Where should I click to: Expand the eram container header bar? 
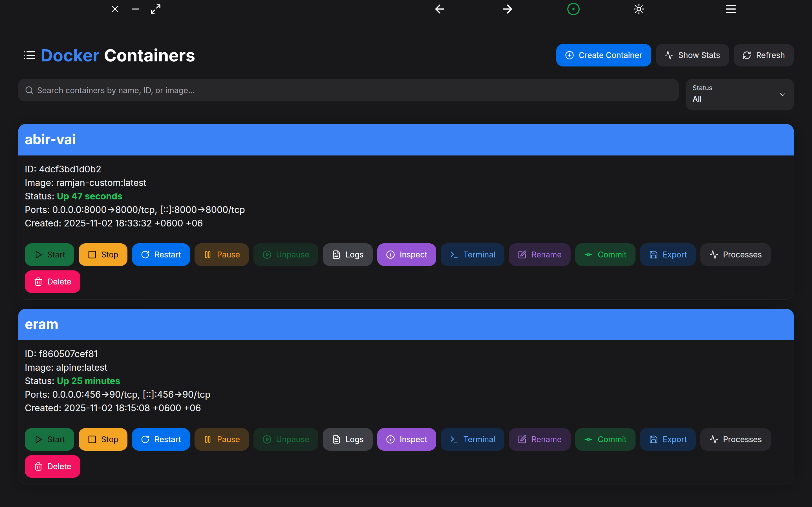click(406, 324)
